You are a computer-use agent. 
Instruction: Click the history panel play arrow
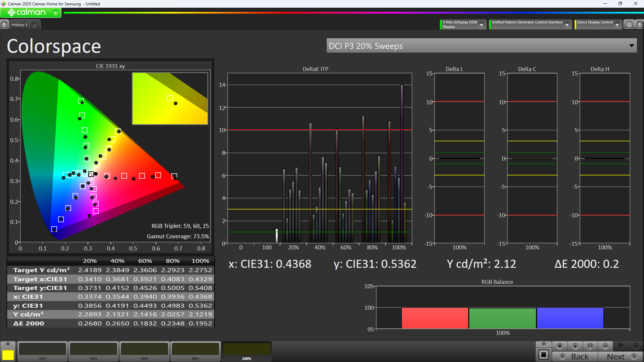(x=4, y=24)
